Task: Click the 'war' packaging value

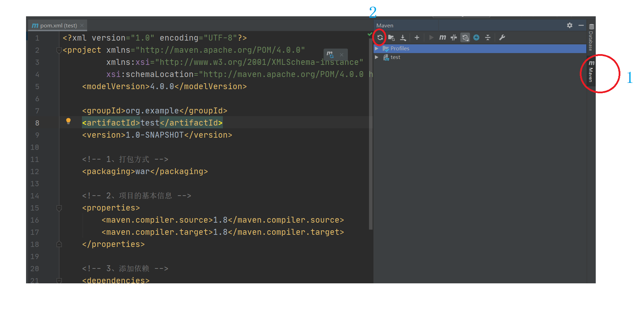Action: (x=143, y=172)
